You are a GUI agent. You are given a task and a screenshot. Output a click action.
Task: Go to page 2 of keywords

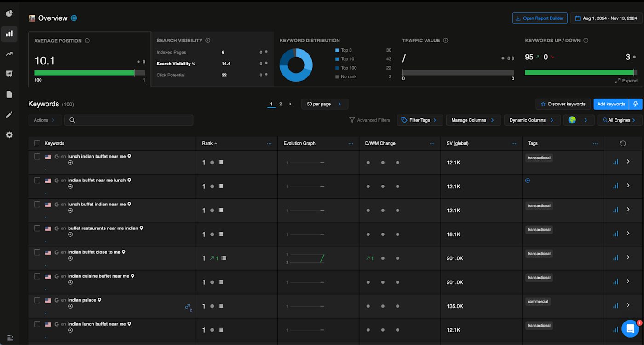point(281,104)
